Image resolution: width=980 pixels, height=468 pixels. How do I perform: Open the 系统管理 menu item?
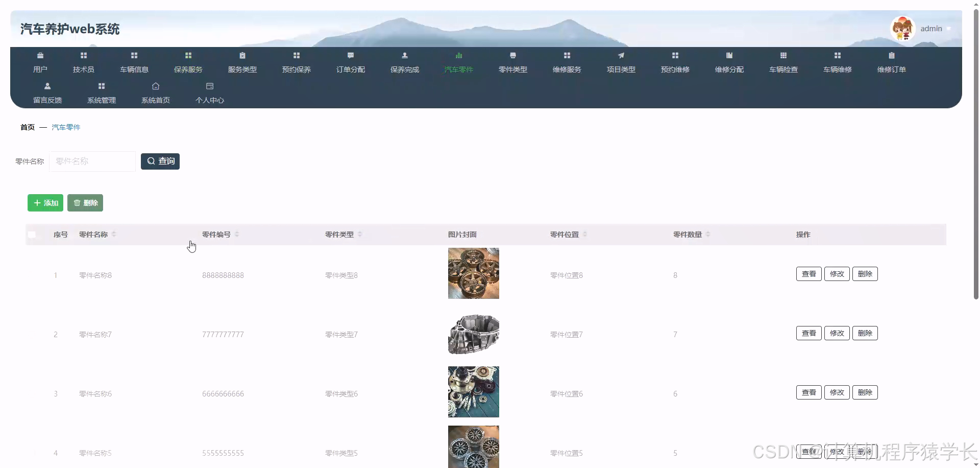pyautogui.click(x=102, y=94)
